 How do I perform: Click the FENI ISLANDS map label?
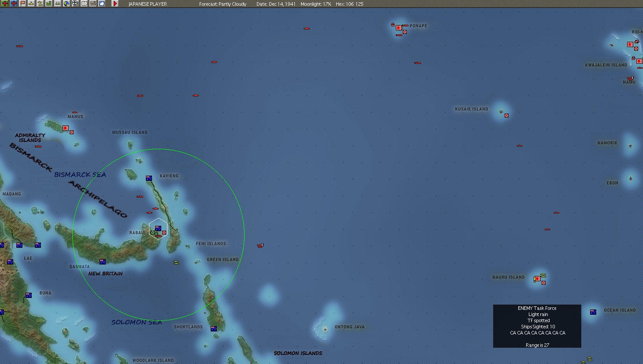tap(211, 243)
